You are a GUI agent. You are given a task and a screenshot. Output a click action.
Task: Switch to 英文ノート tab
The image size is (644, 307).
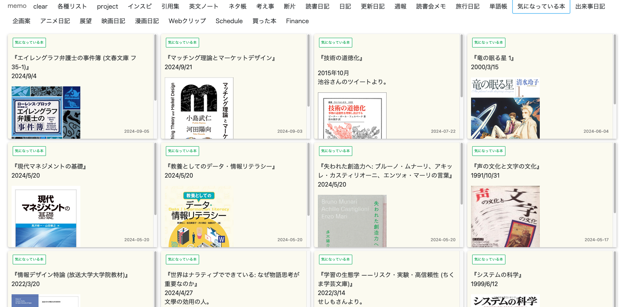[x=204, y=6]
